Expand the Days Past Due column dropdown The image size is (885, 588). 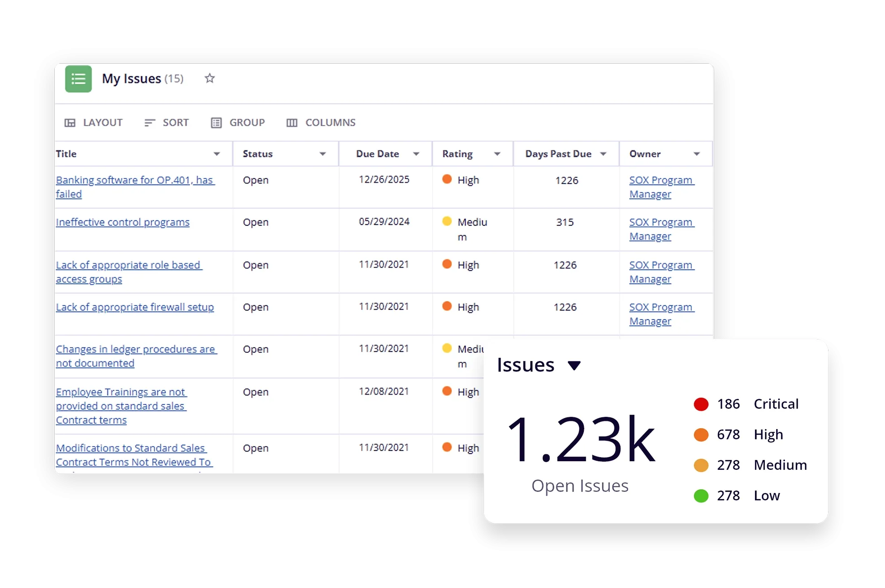click(x=603, y=154)
